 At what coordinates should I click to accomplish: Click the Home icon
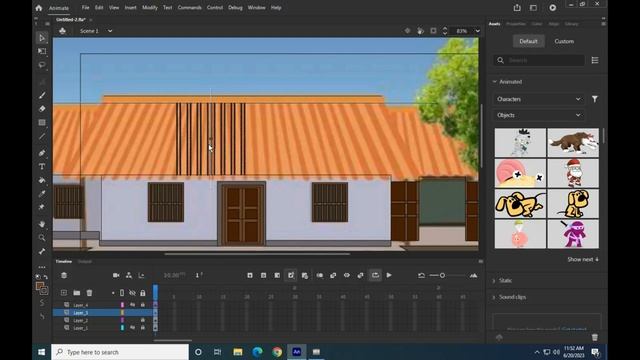click(39, 8)
